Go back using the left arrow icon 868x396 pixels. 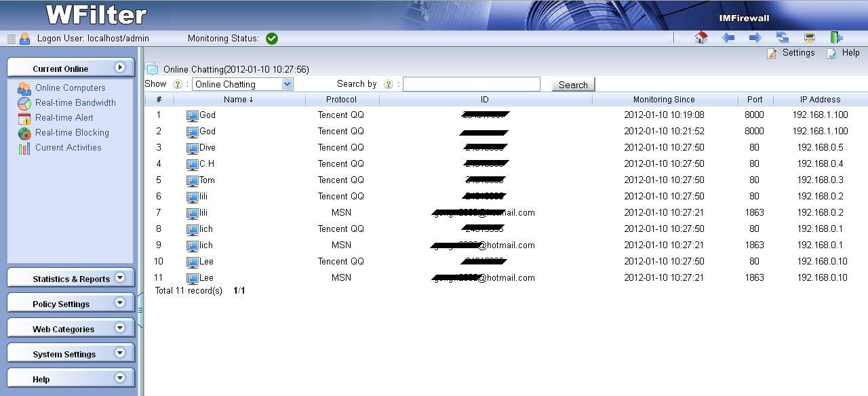coord(728,38)
